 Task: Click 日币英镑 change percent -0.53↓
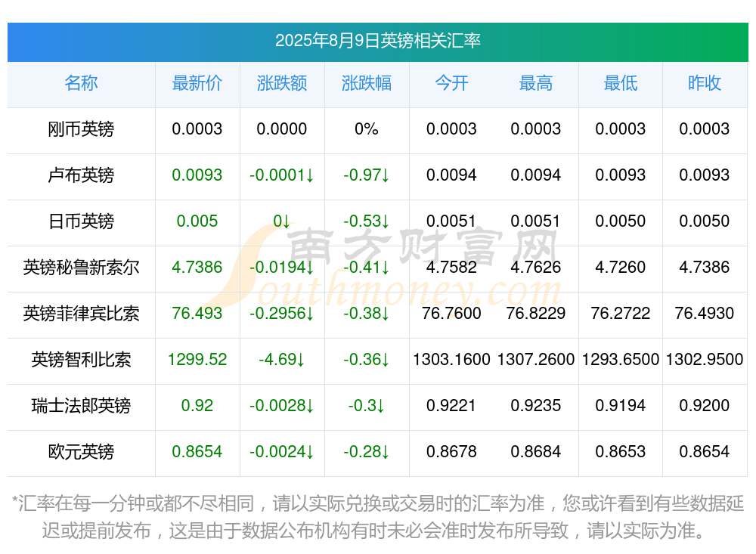point(367,221)
